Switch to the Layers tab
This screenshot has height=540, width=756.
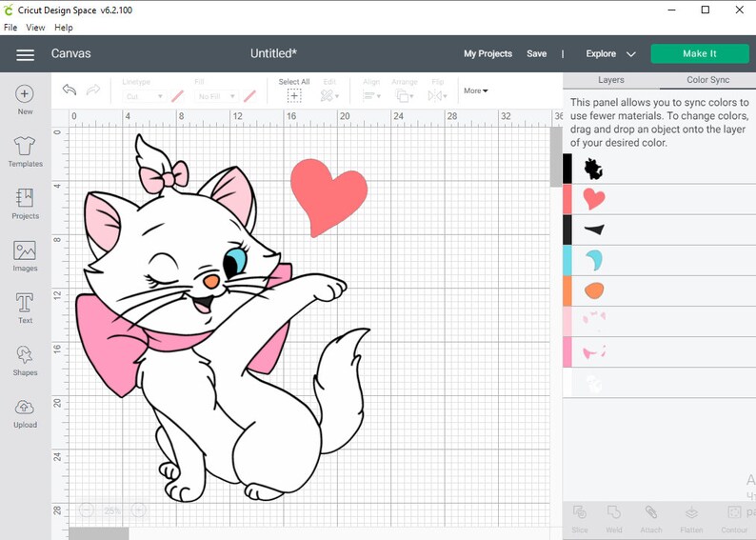pyautogui.click(x=611, y=80)
